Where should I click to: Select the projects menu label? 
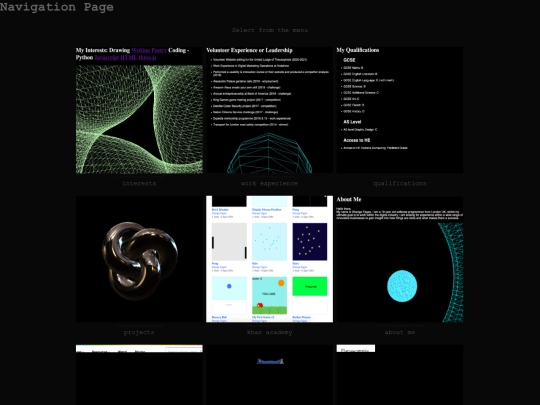pos(139,332)
